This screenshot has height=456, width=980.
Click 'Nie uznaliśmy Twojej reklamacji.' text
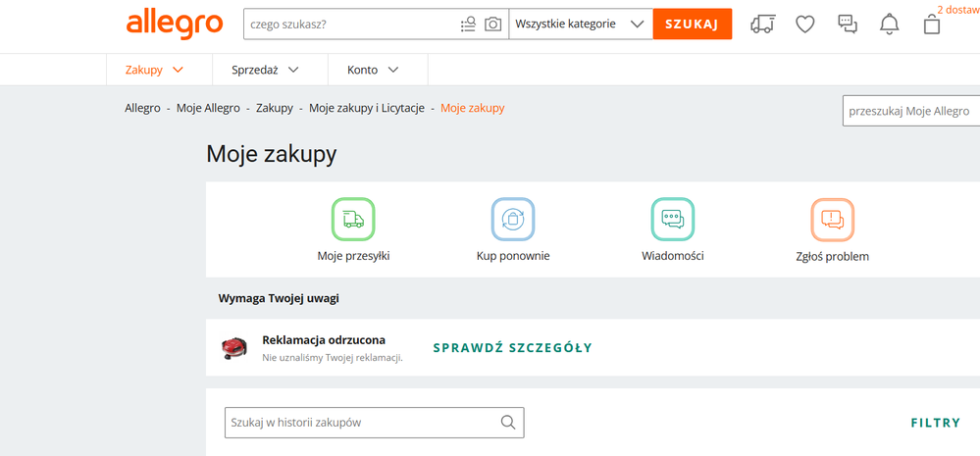tap(333, 358)
